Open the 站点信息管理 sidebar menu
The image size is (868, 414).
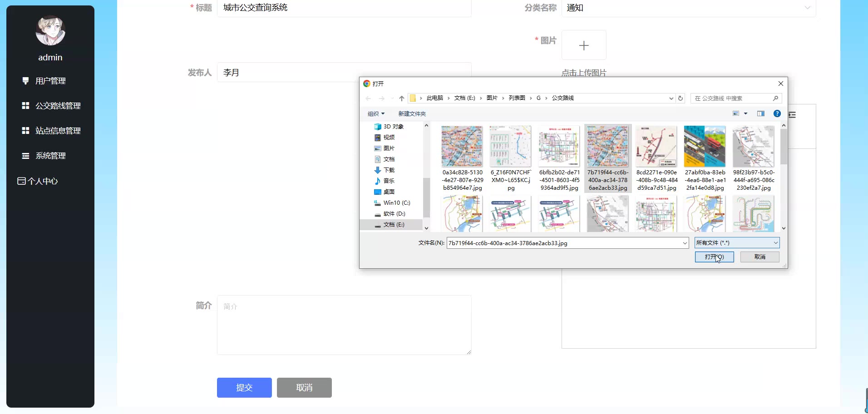point(50,131)
